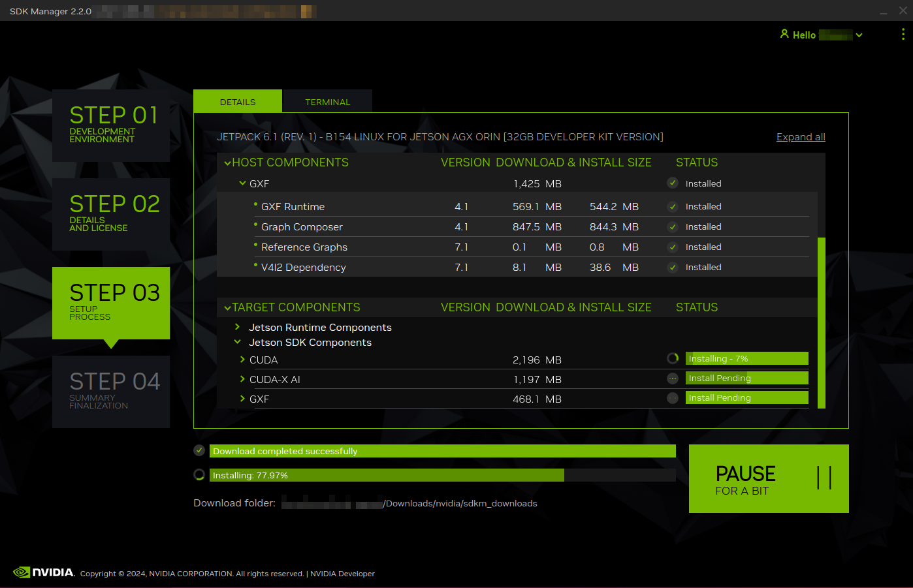Expand Jetson Runtime Components
The width and height of the screenshot is (913, 588).
(237, 327)
